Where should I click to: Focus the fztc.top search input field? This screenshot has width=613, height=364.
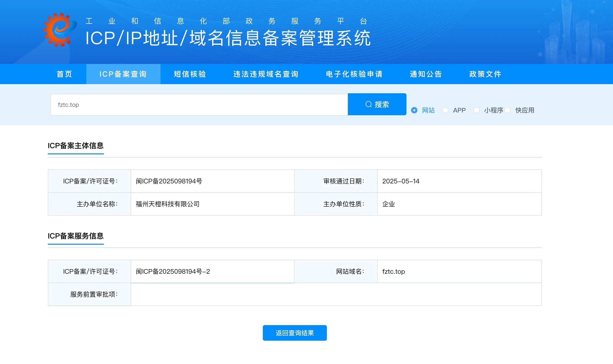click(199, 105)
